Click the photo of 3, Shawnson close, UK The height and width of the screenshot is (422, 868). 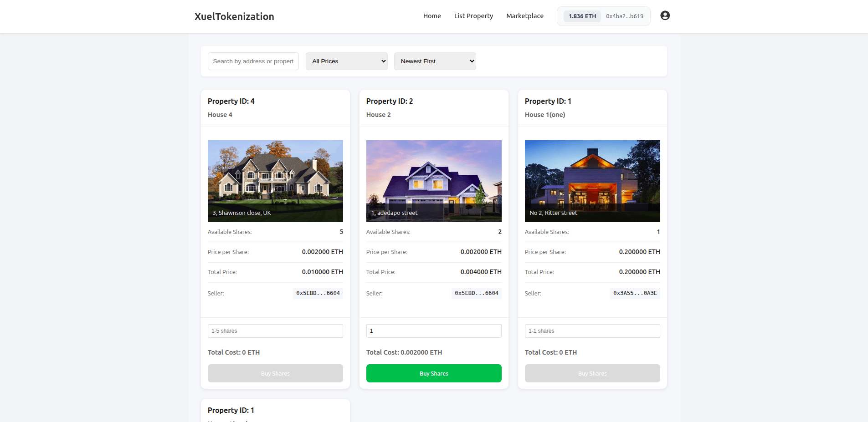pyautogui.click(x=275, y=181)
